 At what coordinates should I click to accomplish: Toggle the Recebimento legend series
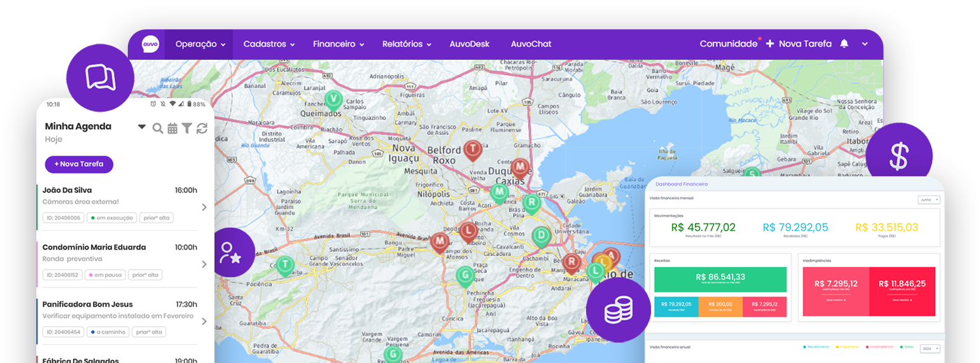818,347
